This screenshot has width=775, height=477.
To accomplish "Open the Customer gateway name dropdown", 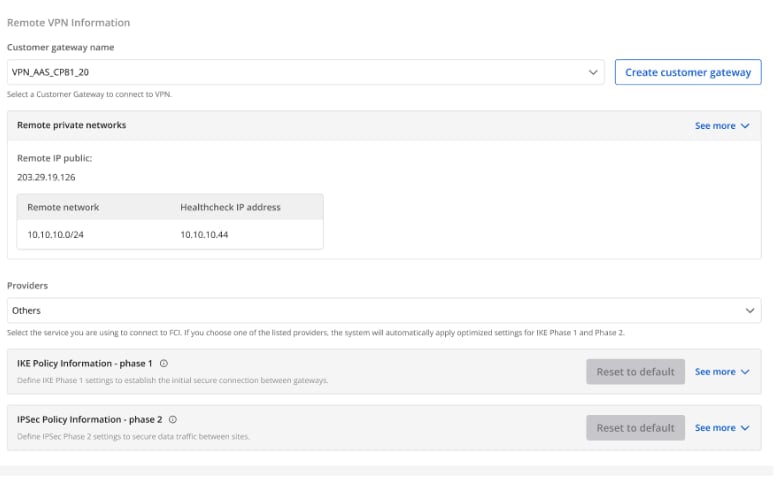I will [x=300, y=73].
